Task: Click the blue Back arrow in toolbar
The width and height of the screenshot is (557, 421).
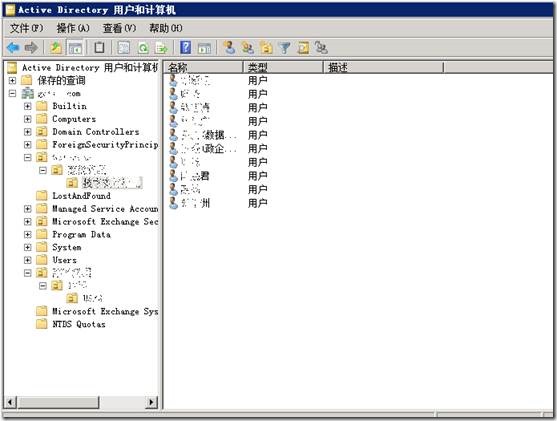Action: [x=13, y=48]
